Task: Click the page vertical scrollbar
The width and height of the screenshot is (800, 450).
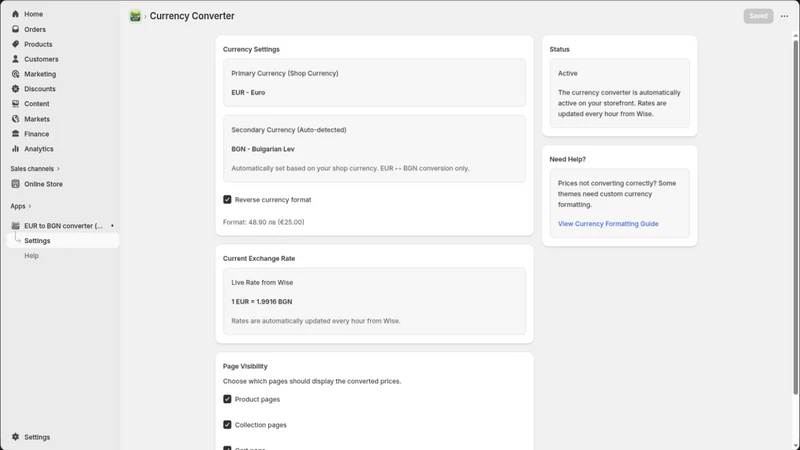Action: click(x=795, y=217)
